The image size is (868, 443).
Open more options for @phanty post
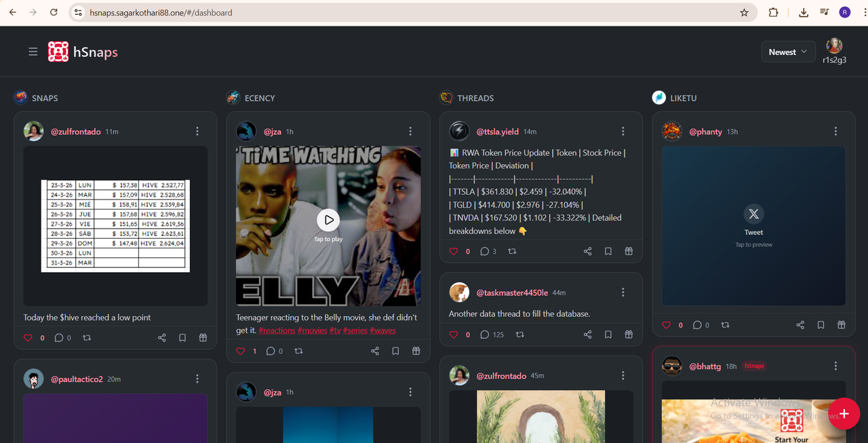coord(835,131)
